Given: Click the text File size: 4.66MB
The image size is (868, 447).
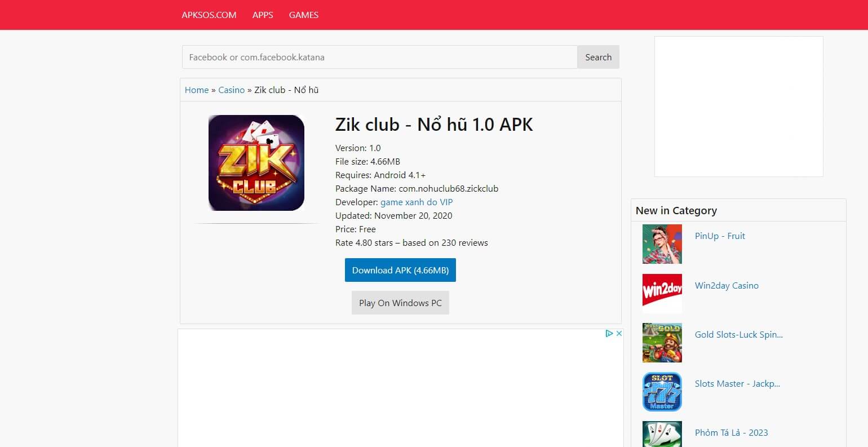Looking at the screenshot, I should (367, 162).
